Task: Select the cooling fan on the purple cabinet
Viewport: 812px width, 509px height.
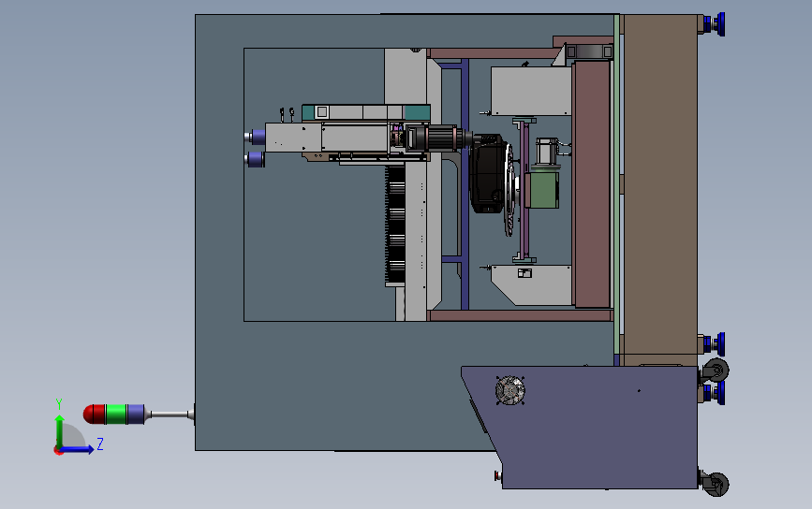Action: click(510, 390)
